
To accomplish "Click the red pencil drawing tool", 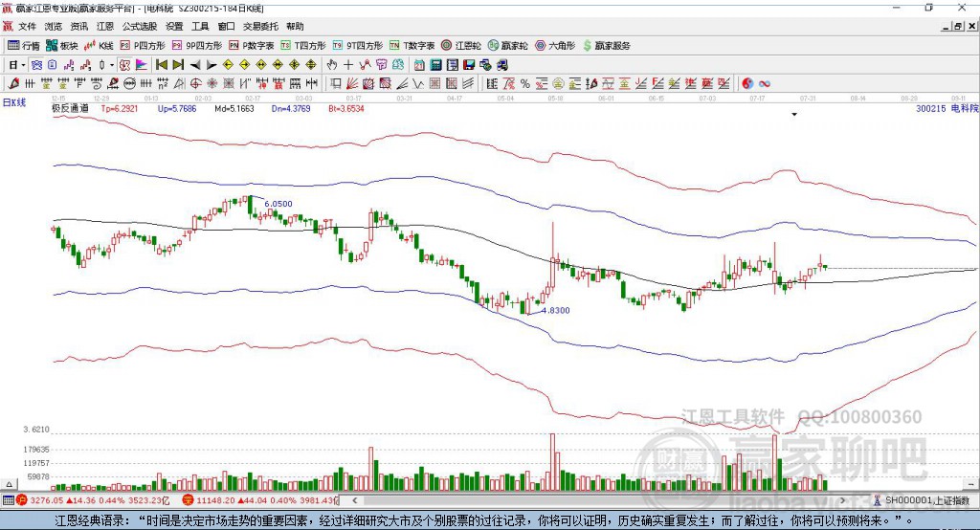I will [x=13, y=84].
